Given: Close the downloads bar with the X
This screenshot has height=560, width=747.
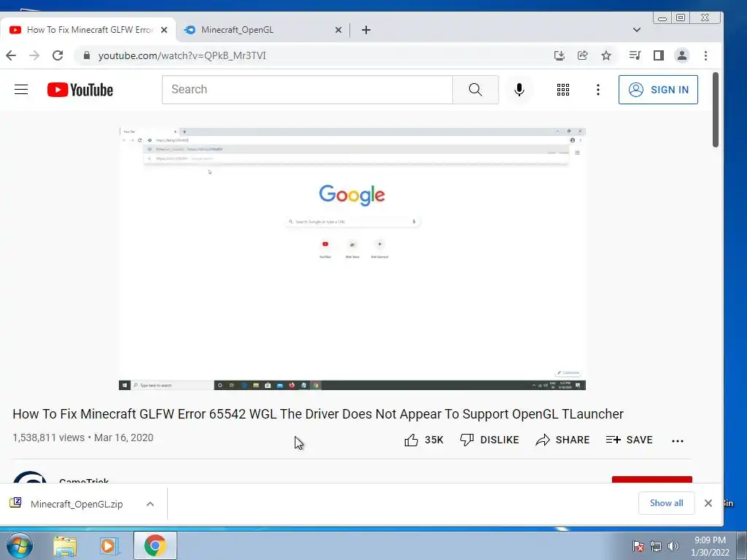Looking at the screenshot, I should click(708, 503).
